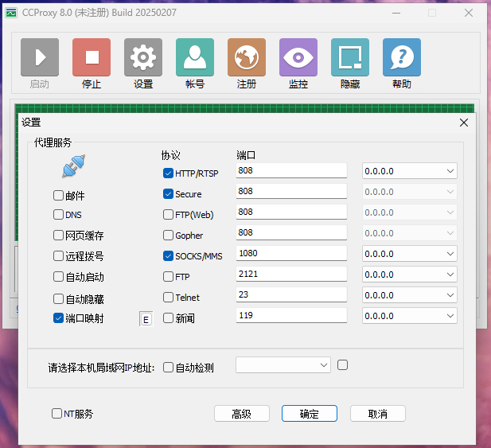
Task: Uncheck the HTTP/RTSP protocol checkbox
Action: coord(168,173)
